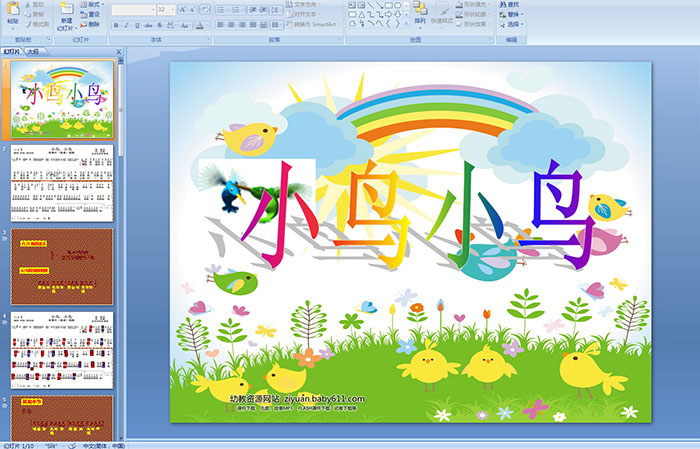Decrease the list indent level
The height and width of the screenshot is (449, 700).
(x=253, y=10)
